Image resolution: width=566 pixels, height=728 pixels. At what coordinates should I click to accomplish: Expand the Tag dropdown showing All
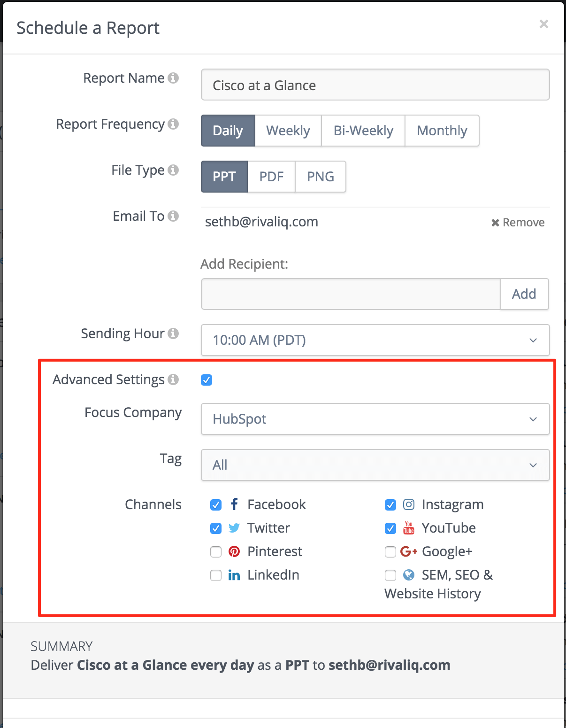pyautogui.click(x=375, y=465)
